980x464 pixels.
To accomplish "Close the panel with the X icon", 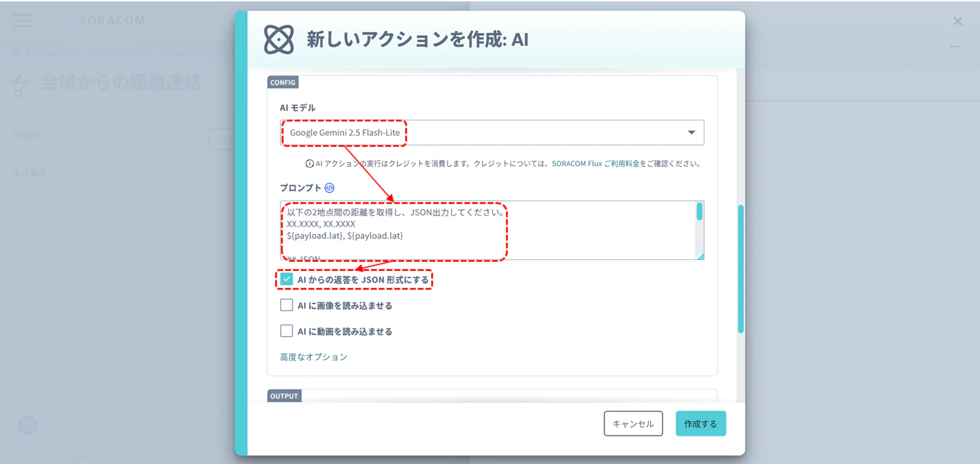I will click(x=957, y=21).
